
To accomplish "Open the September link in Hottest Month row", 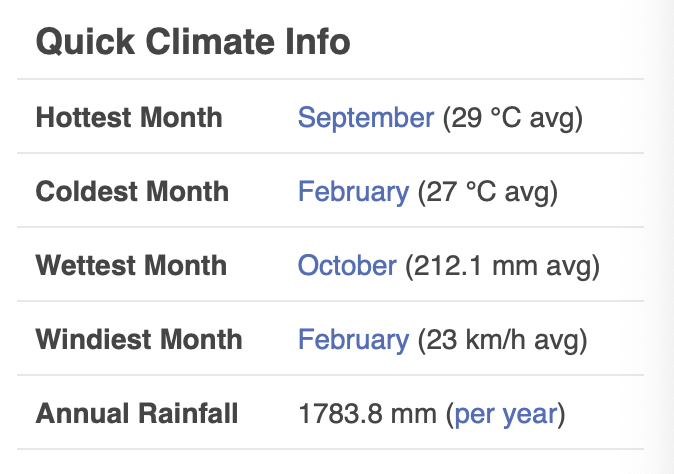I will (x=366, y=118).
